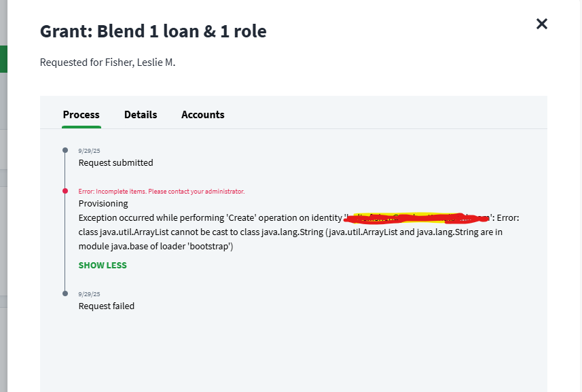This screenshot has height=392, width=582.
Task: Click the Requested for Fisher, Leslie M. text
Action: 107,63
